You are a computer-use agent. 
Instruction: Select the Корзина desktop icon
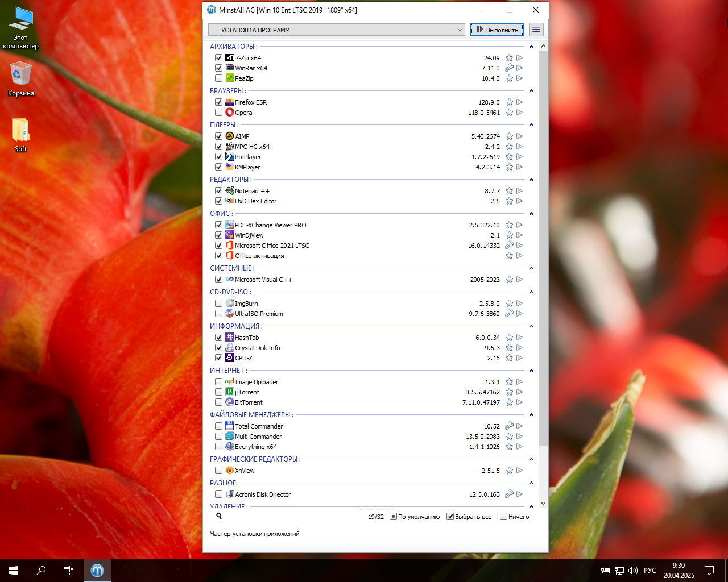[x=20, y=80]
